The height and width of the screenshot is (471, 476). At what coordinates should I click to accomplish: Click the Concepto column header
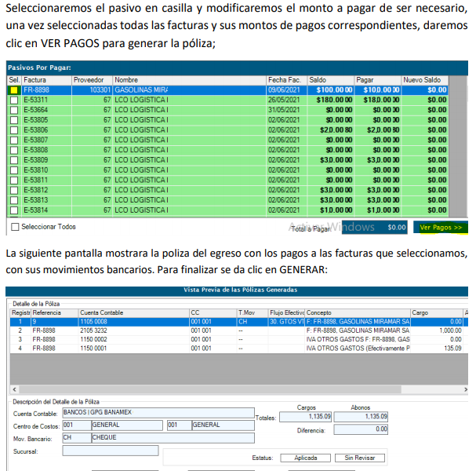coord(358,313)
